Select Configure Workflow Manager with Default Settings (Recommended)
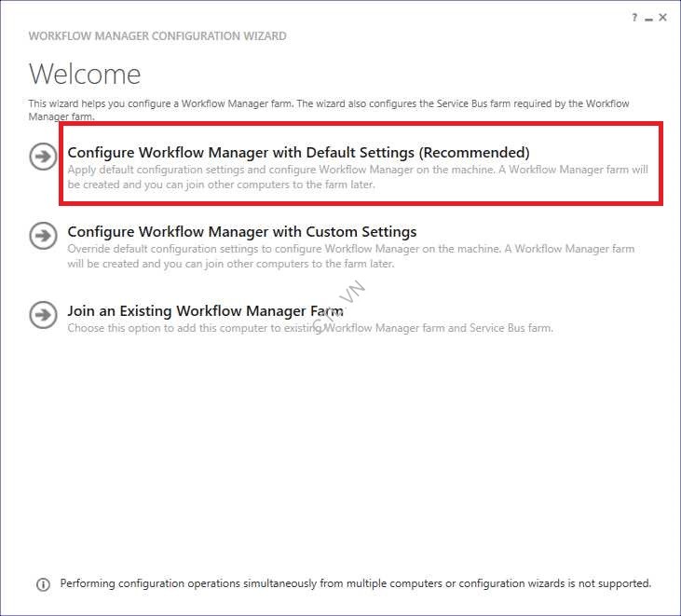Image resolution: width=681 pixels, height=616 pixels. point(298,152)
